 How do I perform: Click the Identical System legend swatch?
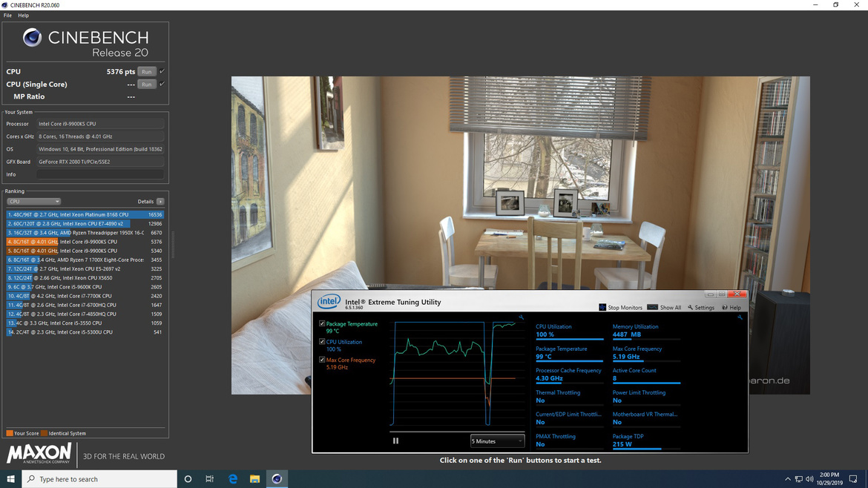[x=44, y=433]
